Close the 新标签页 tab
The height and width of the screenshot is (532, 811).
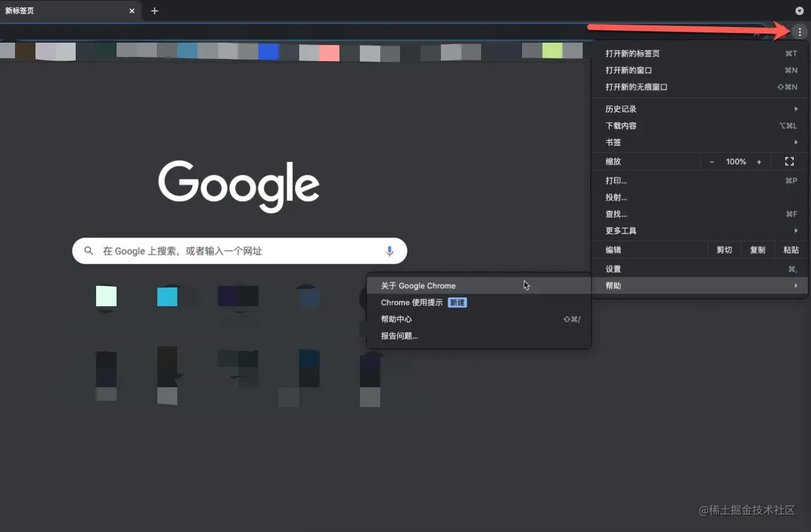click(132, 11)
